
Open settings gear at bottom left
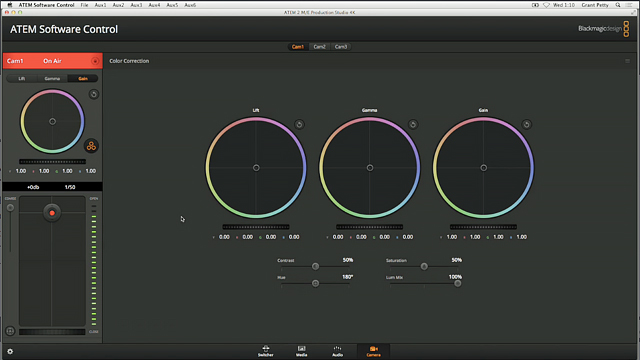10,351
